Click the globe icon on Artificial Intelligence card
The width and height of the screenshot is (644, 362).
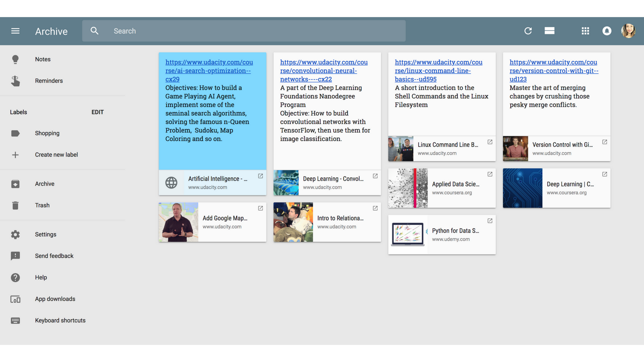click(171, 183)
